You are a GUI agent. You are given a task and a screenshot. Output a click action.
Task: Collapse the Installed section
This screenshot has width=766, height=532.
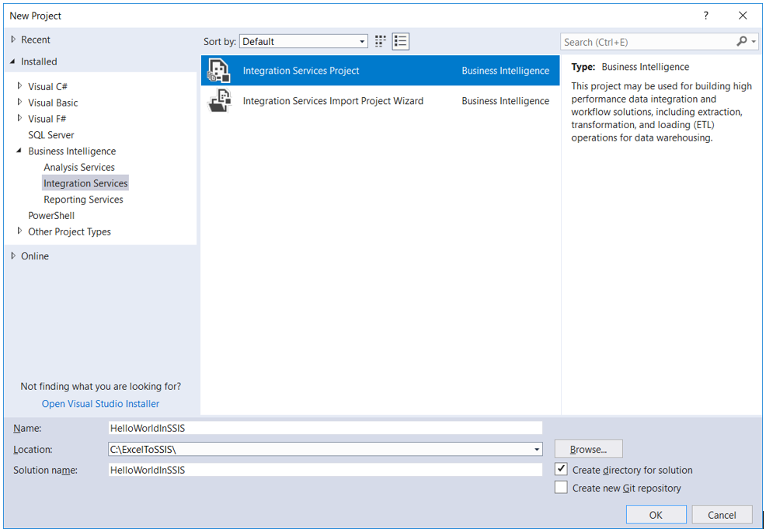pos(12,61)
